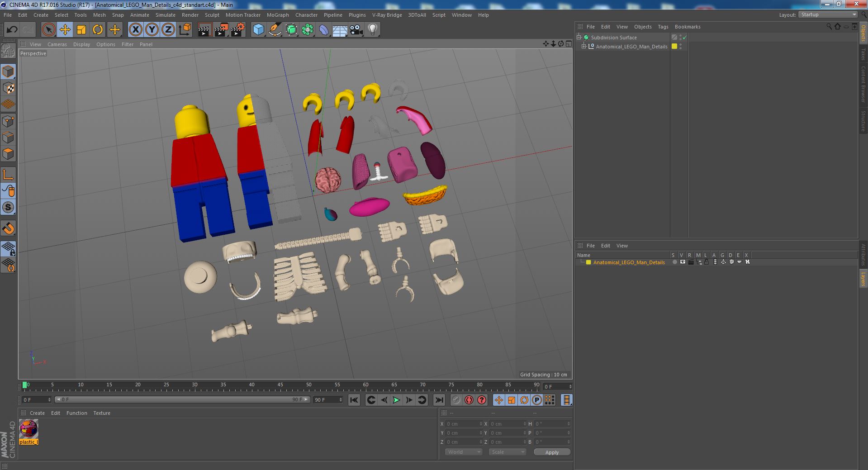
Task: Switch to Model mode
Action: (x=9, y=71)
